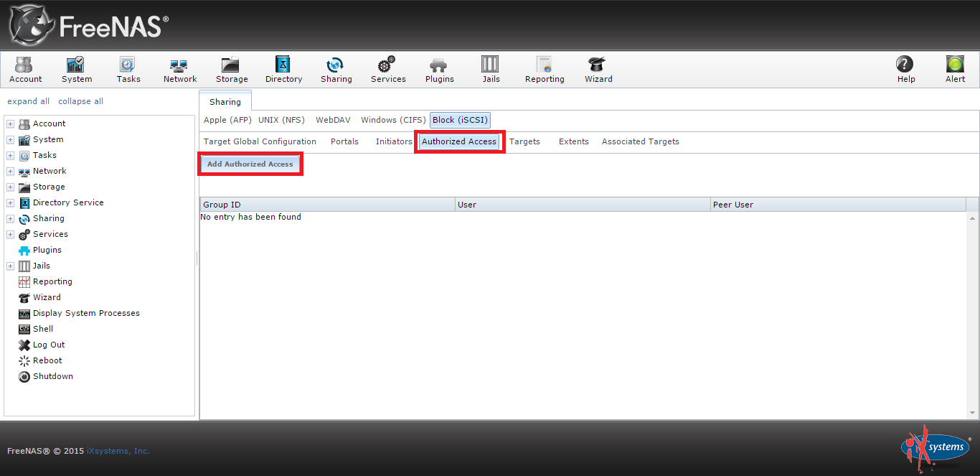
Task: Open the Reporting toolbar icon
Action: (x=545, y=70)
